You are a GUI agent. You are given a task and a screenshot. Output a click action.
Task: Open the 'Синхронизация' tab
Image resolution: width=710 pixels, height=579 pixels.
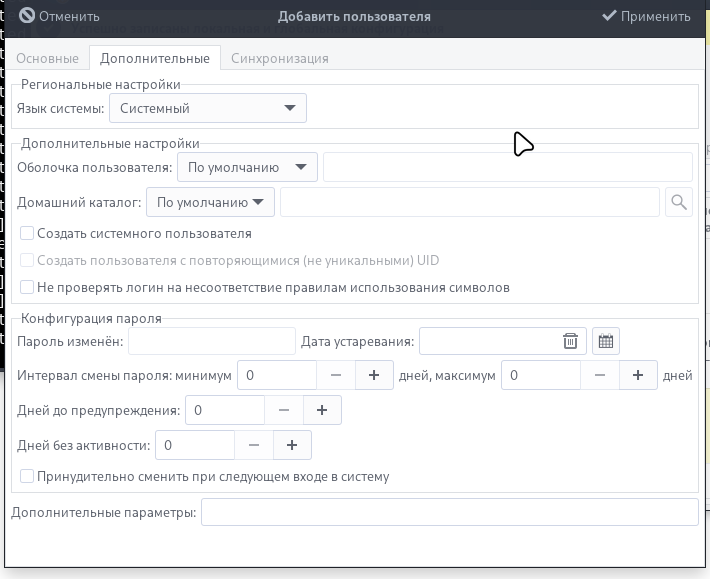point(279,58)
